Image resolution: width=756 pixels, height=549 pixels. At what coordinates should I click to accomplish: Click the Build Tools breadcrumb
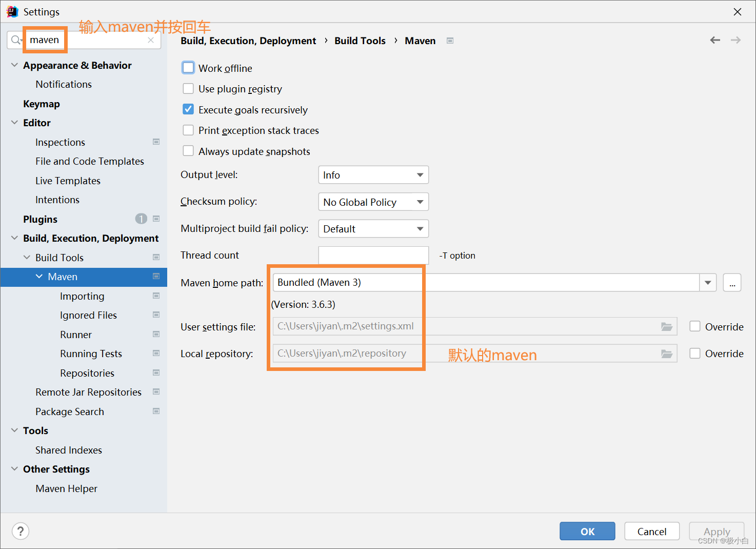click(360, 41)
